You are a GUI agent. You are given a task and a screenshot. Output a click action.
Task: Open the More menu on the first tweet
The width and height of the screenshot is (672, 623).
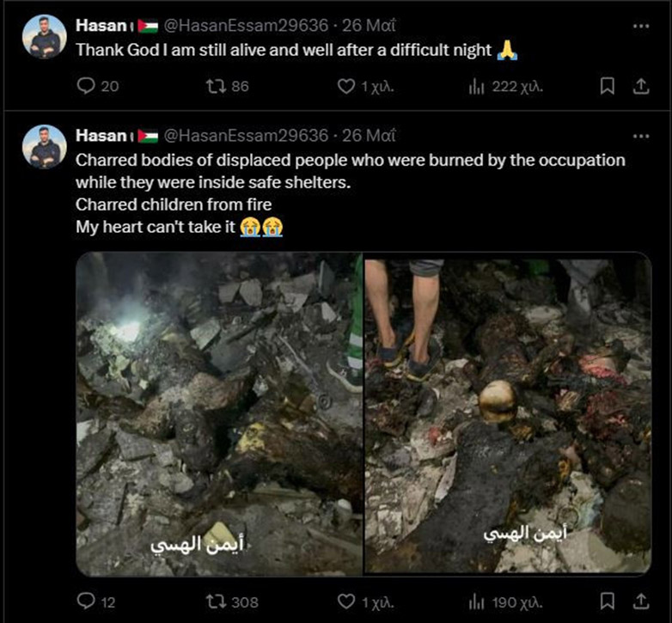coord(640,26)
